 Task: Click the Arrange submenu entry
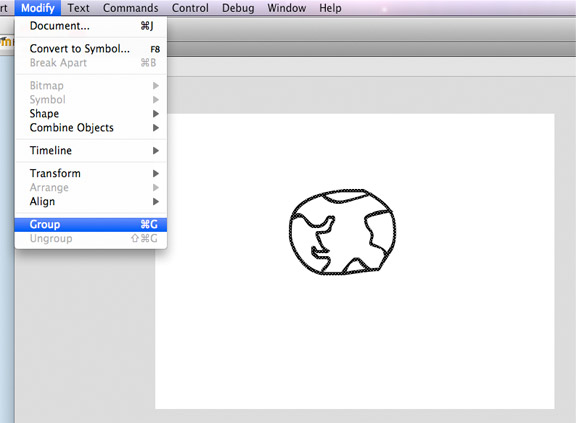91,188
